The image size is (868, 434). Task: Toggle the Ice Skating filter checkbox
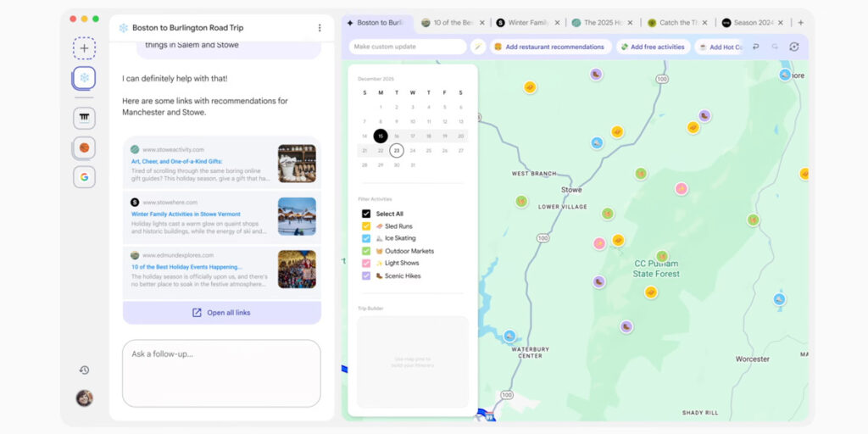[366, 238]
